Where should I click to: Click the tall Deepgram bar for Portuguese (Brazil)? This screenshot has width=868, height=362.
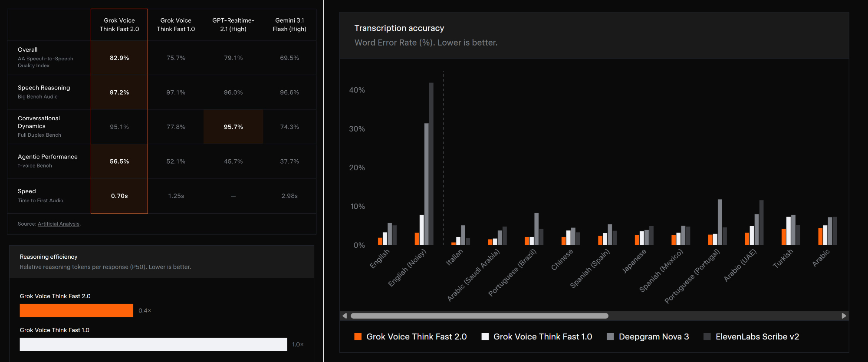tap(536, 229)
